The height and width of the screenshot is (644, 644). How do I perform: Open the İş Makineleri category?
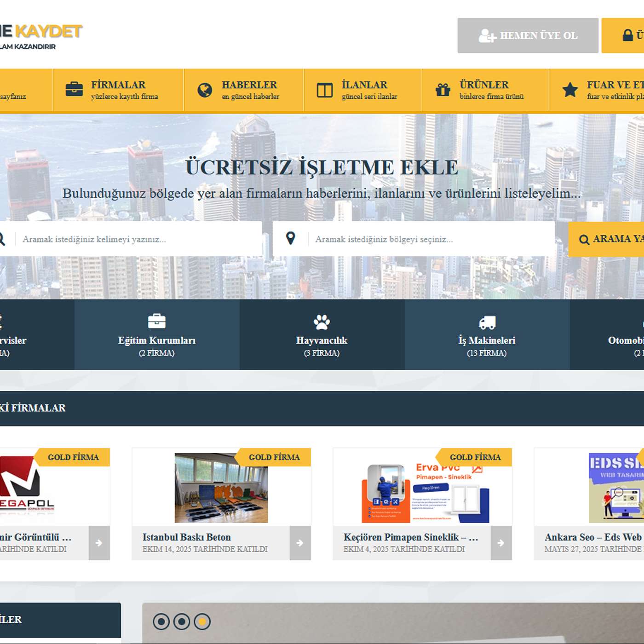click(487, 334)
